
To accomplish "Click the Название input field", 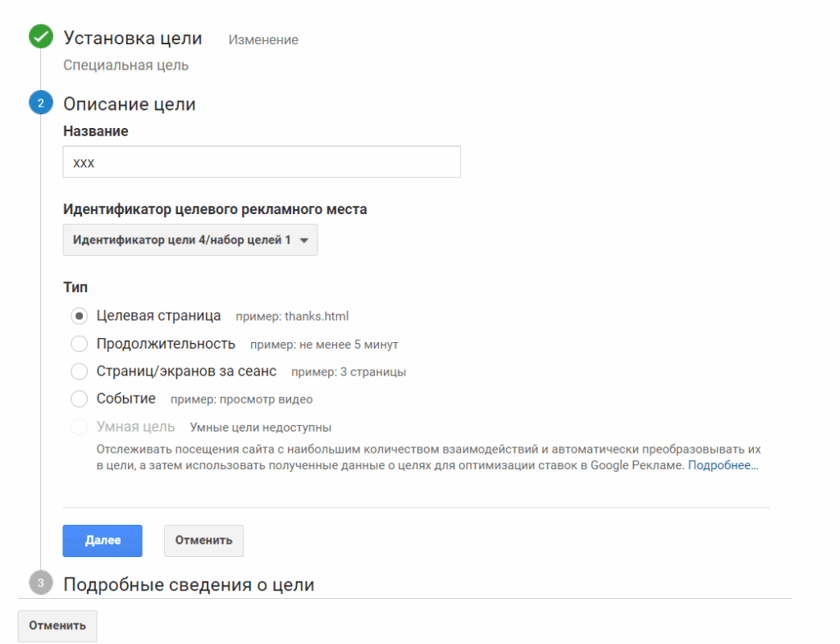I will pyautogui.click(x=262, y=162).
